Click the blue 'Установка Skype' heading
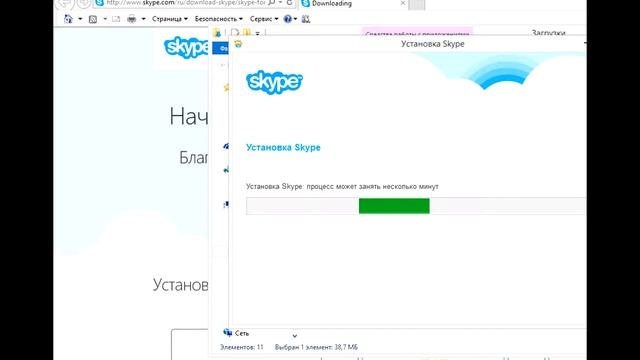 click(283, 147)
